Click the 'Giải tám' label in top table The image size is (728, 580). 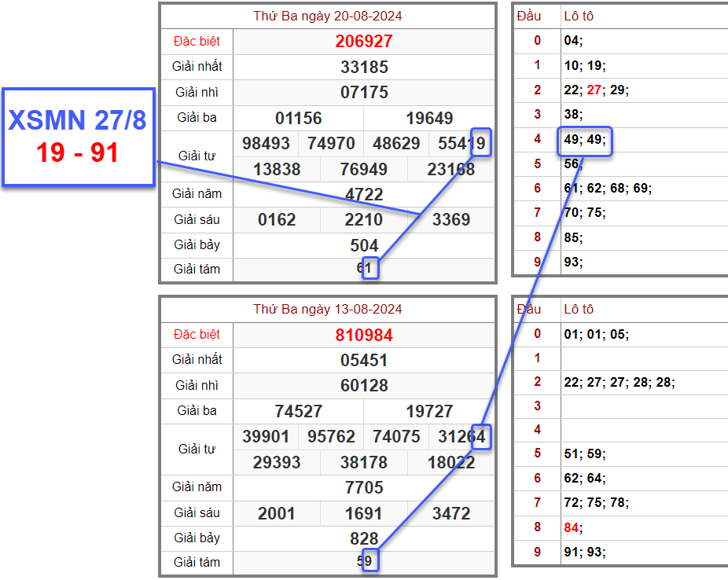click(x=197, y=270)
